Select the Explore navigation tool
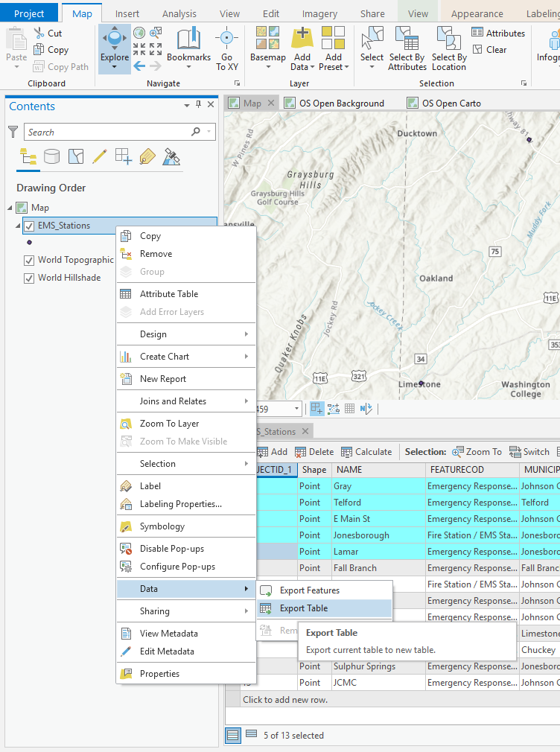Image resolution: width=560 pixels, height=752 pixels. coord(115,42)
